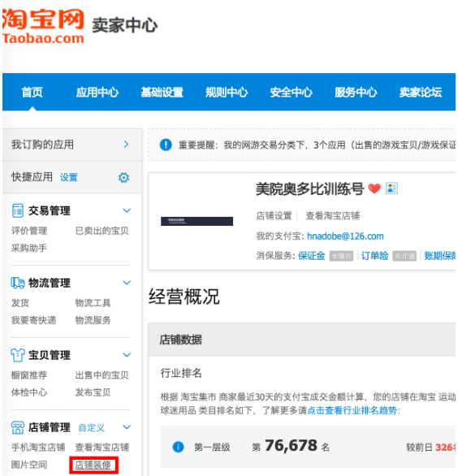Collapse the 店铺管理 section
The width and height of the screenshot is (458, 476).
127,426
